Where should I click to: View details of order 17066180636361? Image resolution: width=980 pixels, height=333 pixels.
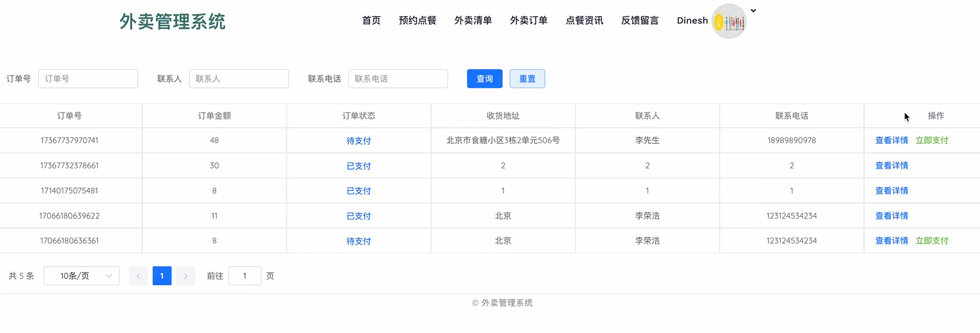point(892,241)
